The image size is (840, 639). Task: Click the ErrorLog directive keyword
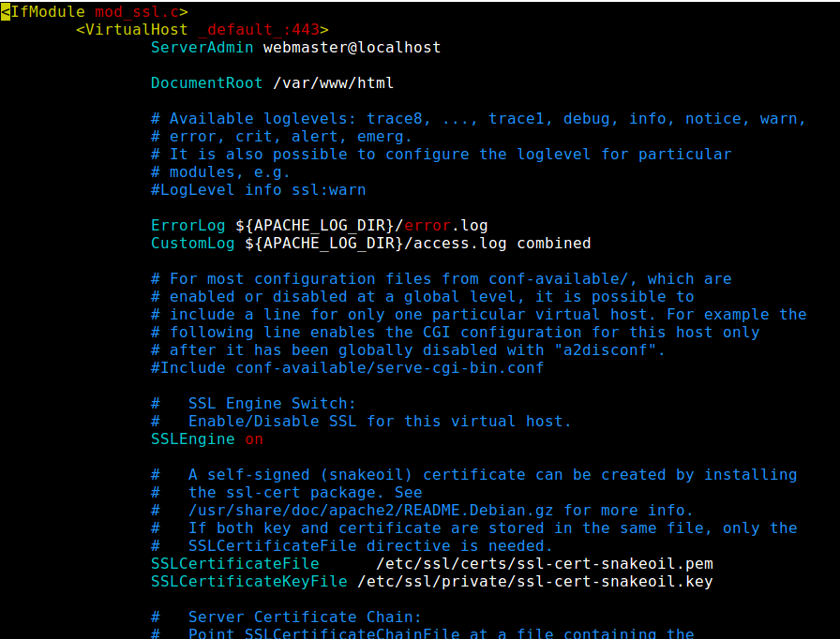188,225
